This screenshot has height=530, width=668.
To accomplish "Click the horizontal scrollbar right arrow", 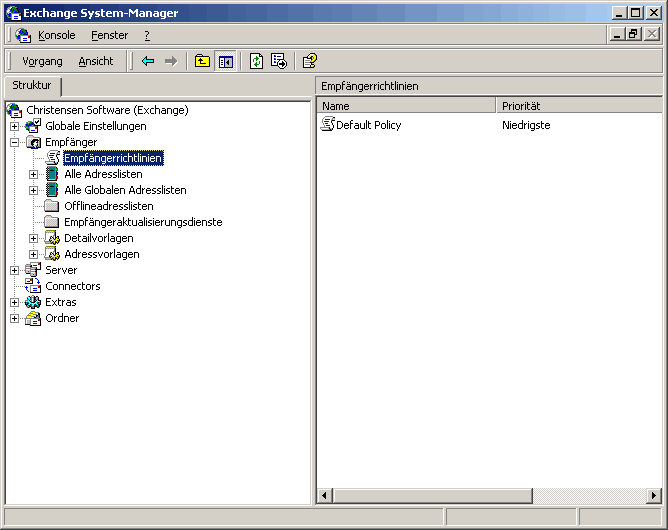I will click(x=654, y=495).
